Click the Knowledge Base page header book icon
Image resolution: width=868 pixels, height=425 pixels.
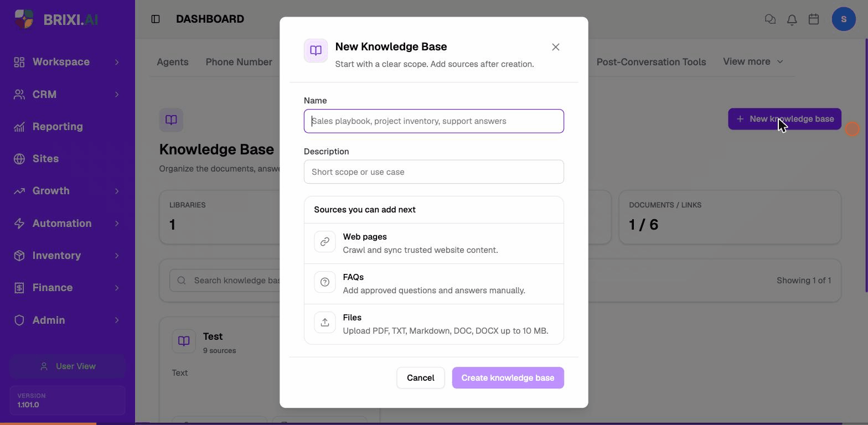coord(171,120)
